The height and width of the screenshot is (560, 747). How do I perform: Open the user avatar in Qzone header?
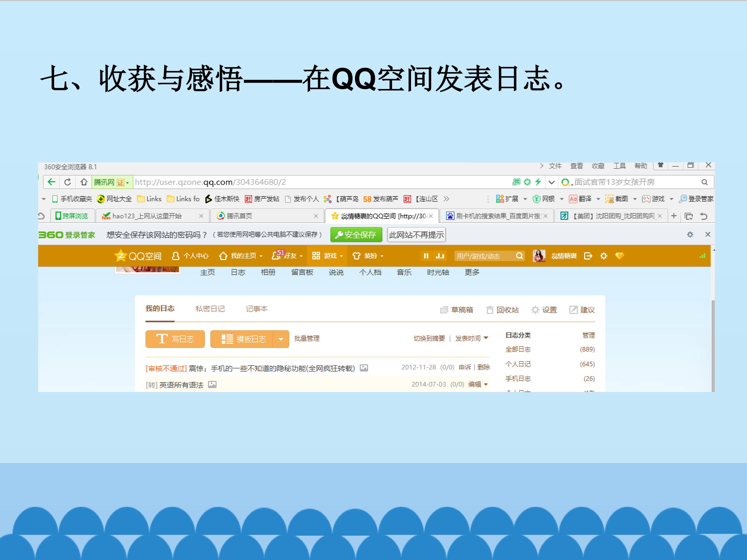tap(539, 256)
